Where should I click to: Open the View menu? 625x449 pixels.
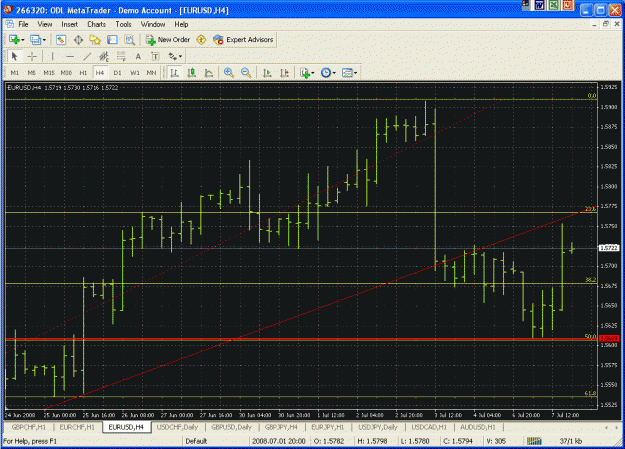[45, 24]
